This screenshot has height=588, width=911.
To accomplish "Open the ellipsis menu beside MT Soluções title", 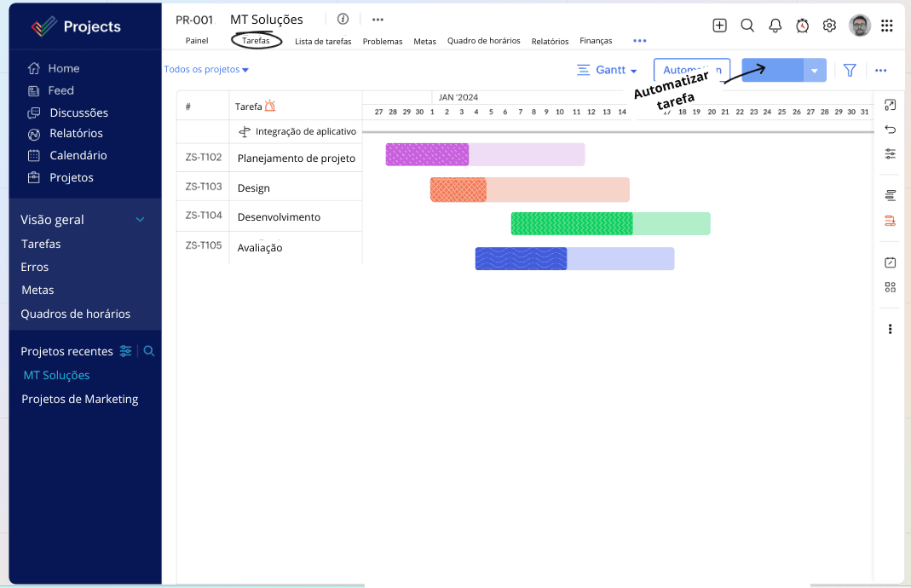I will [x=378, y=19].
